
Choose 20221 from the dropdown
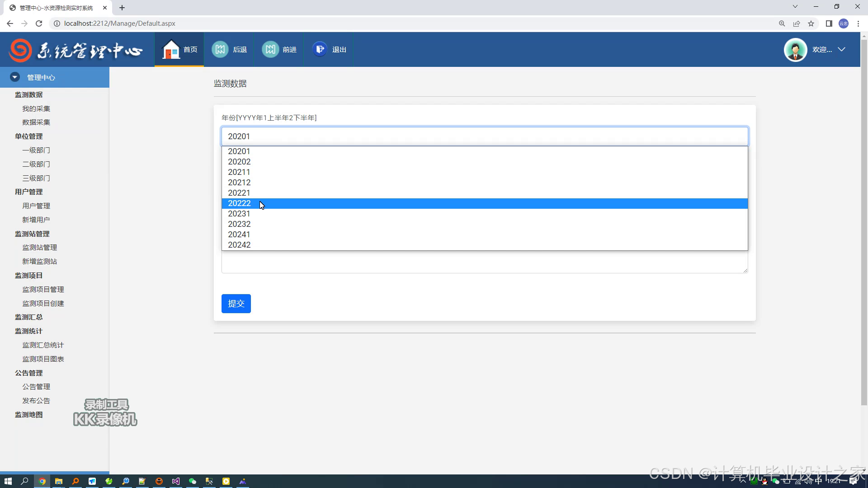485,193
